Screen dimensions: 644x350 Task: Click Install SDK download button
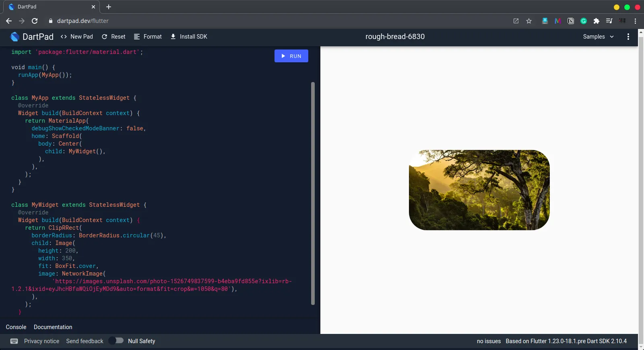pos(189,37)
